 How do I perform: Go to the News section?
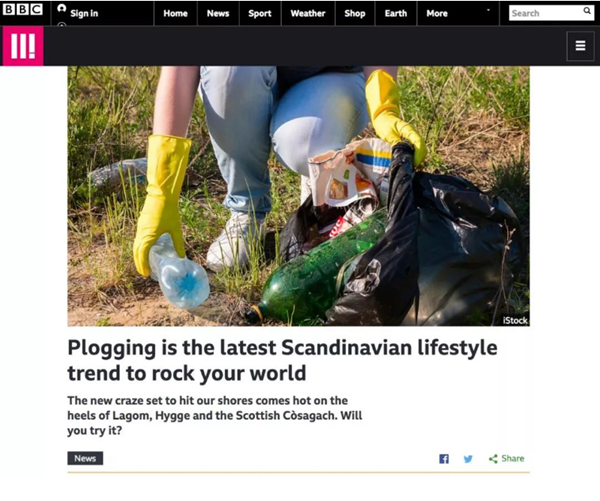(218, 13)
